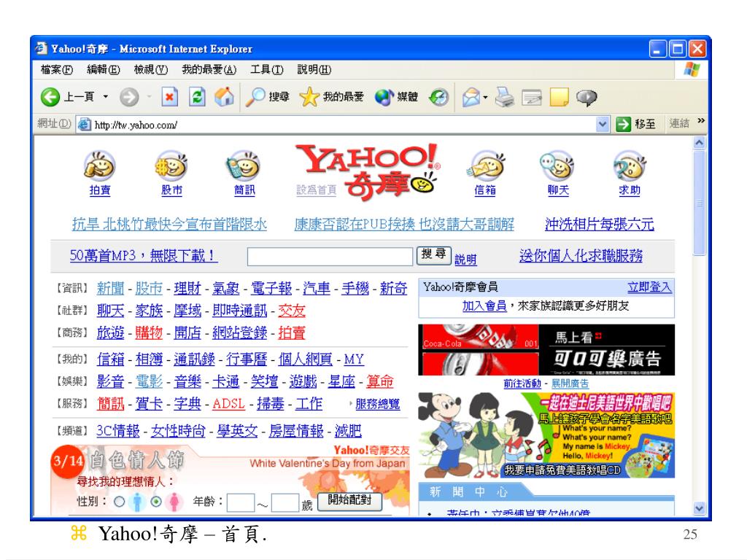
Task: Click the Back arrow toolbar button
Action: 50,97
